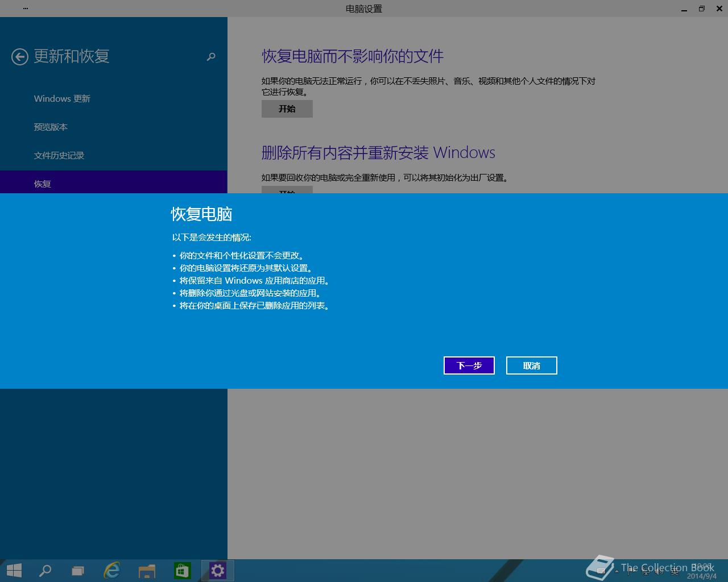Click bullet 你的文件和个性化设置不会更改。

coord(242,256)
